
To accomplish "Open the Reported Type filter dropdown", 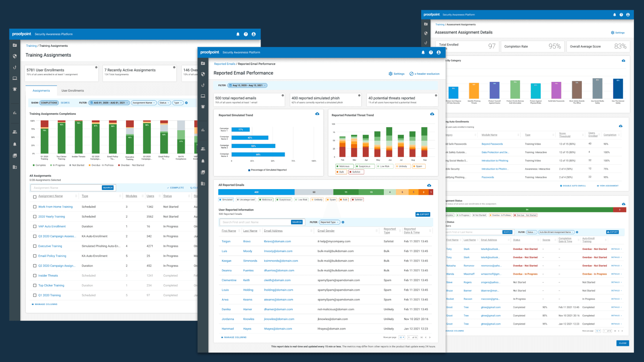I will 330,222.
